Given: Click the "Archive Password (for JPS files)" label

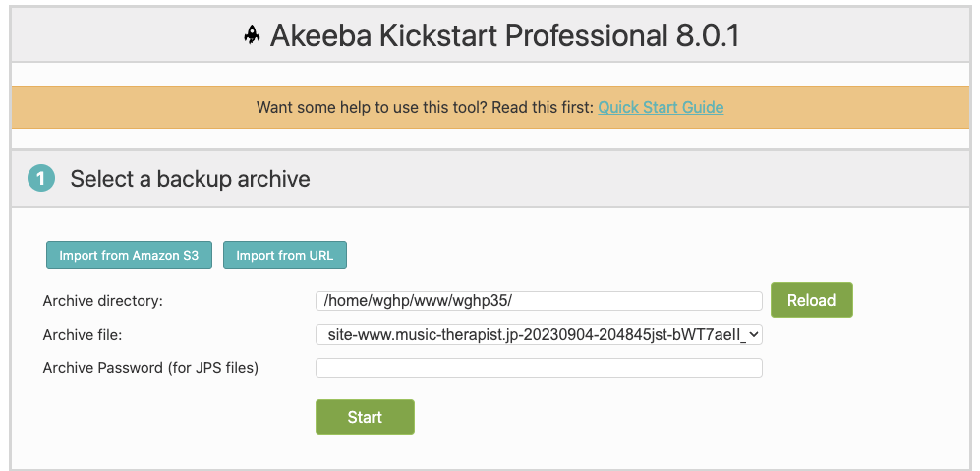Looking at the screenshot, I should pos(150,368).
